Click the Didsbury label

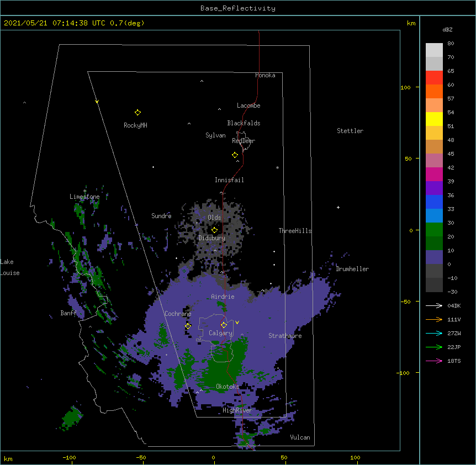click(x=212, y=238)
